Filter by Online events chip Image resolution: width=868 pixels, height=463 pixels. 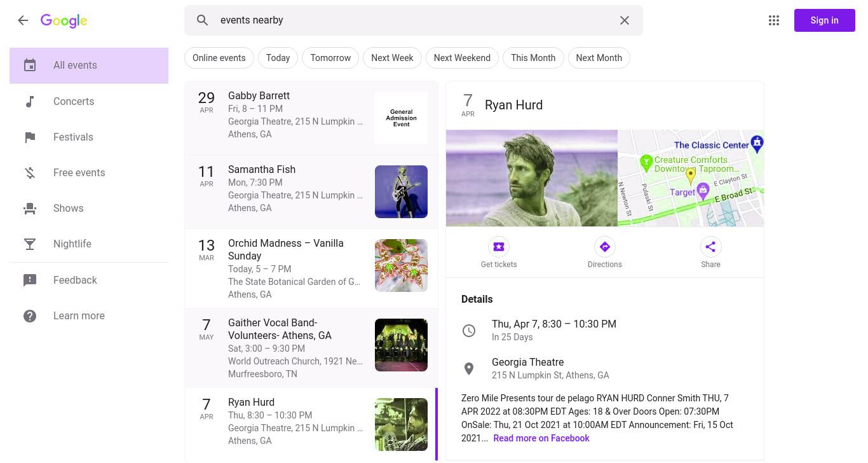(219, 58)
